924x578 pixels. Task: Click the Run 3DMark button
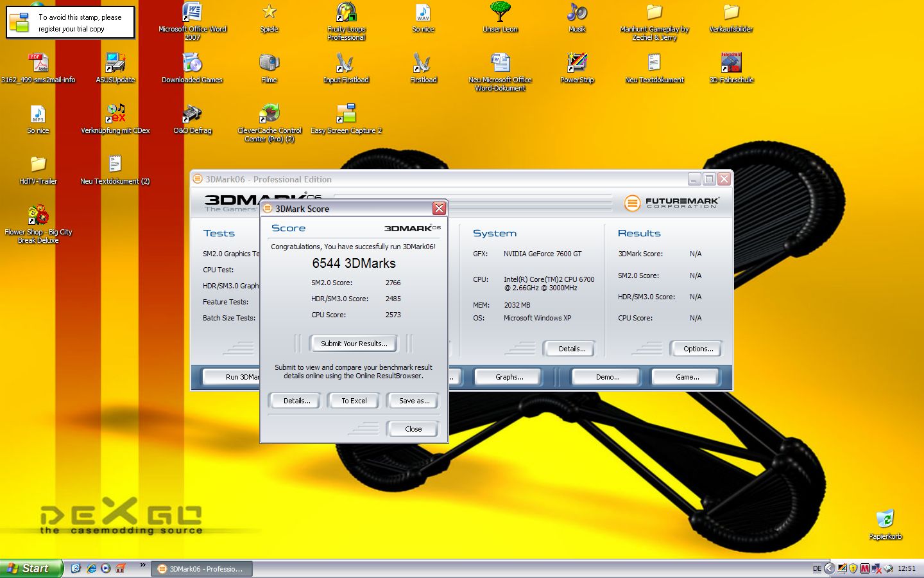[232, 377]
